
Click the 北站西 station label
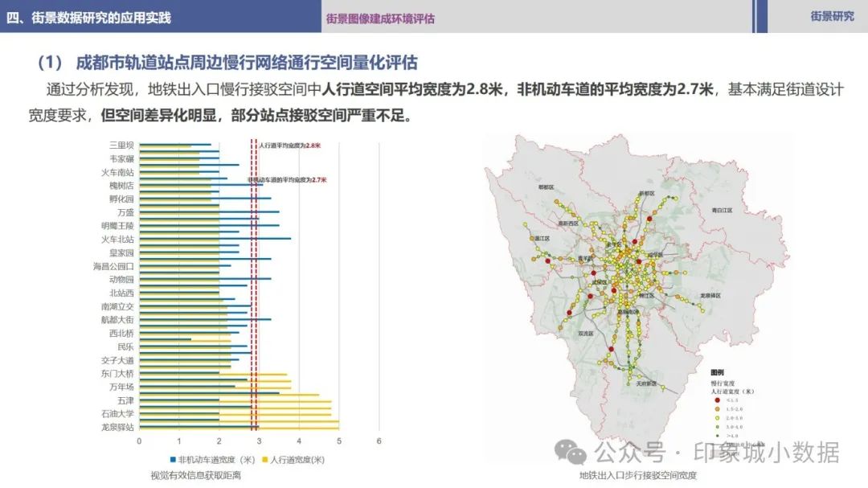tap(121, 293)
